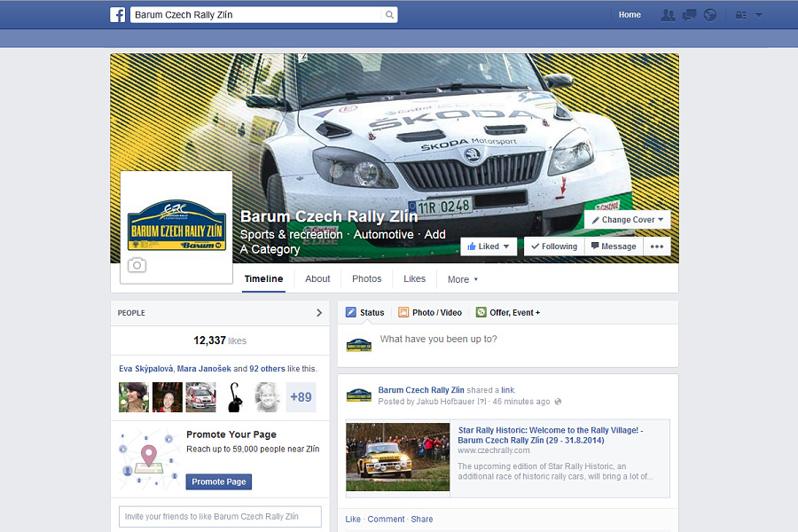Expand the PEOPLE section chevron
This screenshot has width=798, height=532.
pyautogui.click(x=319, y=313)
